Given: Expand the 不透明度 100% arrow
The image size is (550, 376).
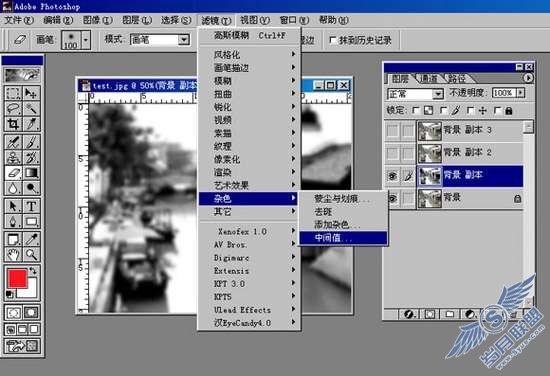Looking at the screenshot, I should (521, 93).
